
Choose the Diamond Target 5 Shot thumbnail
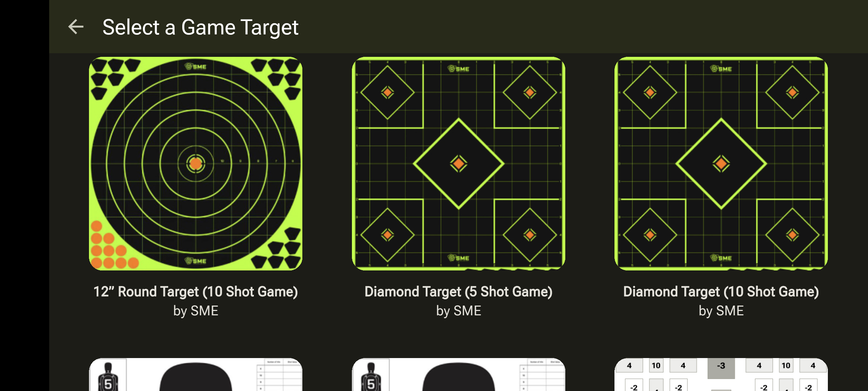[459, 164]
